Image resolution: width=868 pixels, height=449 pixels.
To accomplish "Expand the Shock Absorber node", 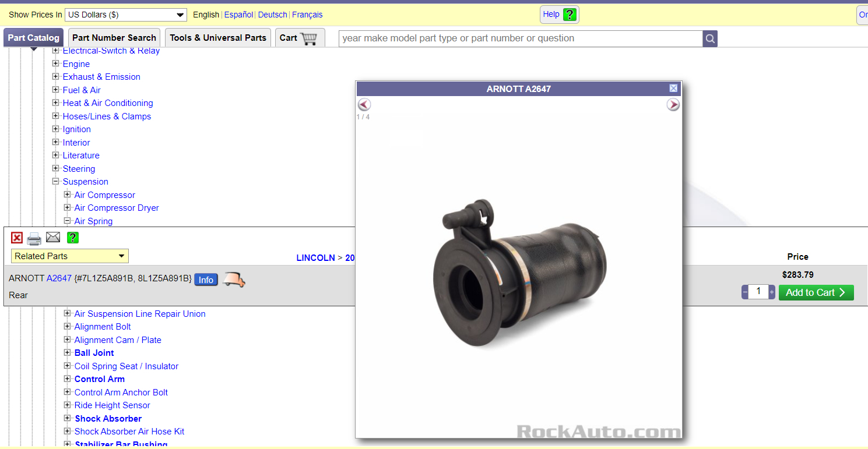I will coord(68,418).
